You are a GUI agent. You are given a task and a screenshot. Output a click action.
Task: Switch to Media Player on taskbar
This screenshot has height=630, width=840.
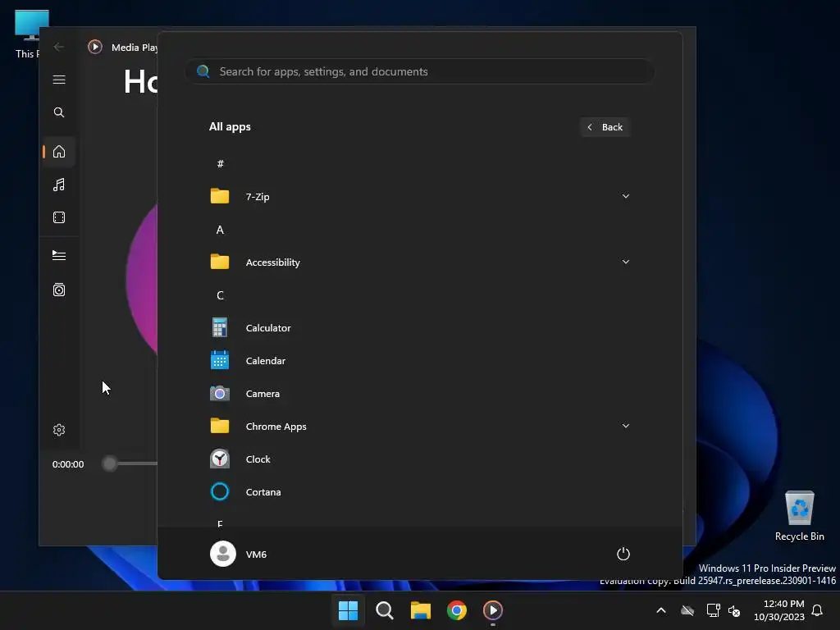pyautogui.click(x=493, y=610)
